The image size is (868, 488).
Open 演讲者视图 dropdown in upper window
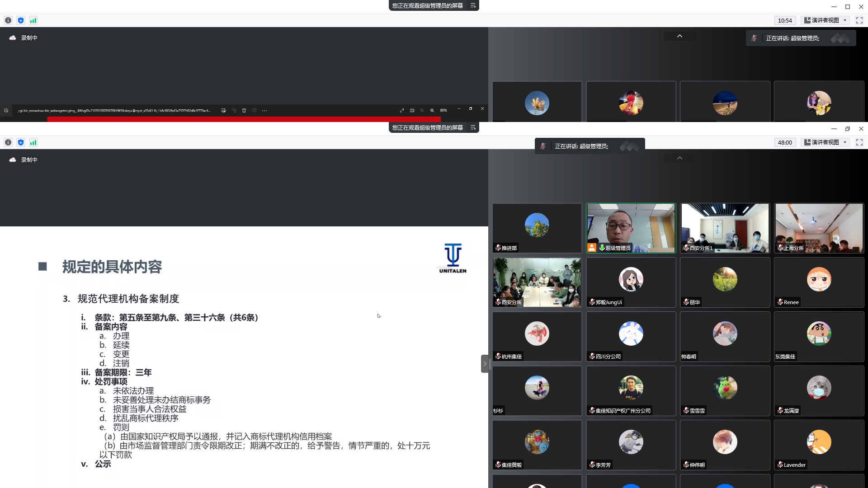click(x=826, y=20)
